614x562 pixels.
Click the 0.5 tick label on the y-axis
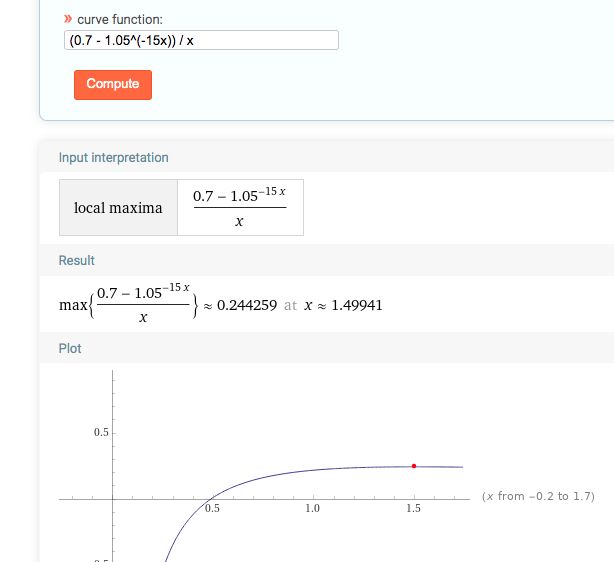(x=101, y=432)
